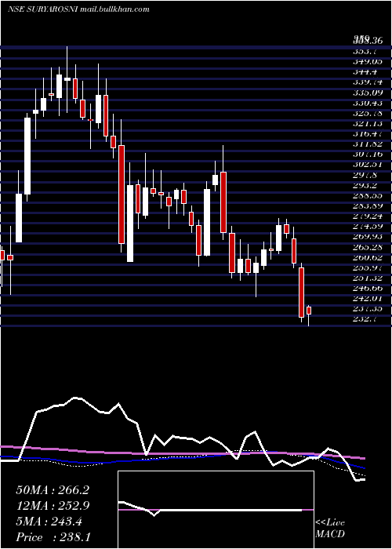Image resolution: width=392 pixels, height=549 pixels.
Task: Click the 50MA : 266.2 readout
Action: pyautogui.click(x=53, y=490)
